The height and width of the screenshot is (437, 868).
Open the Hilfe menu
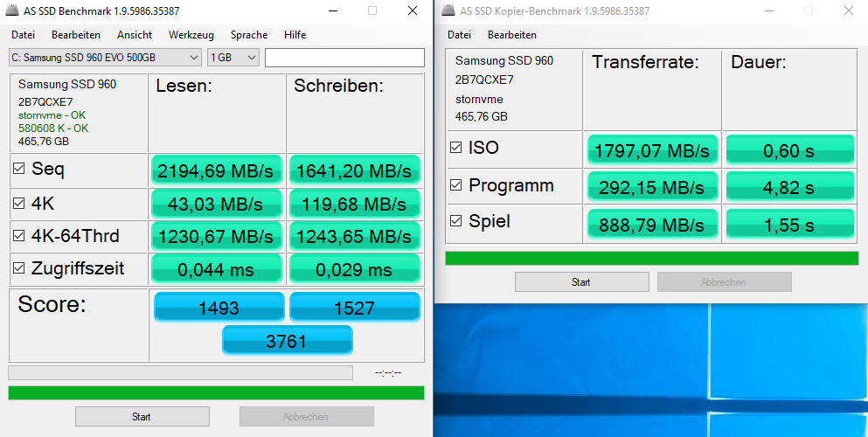[x=295, y=35]
